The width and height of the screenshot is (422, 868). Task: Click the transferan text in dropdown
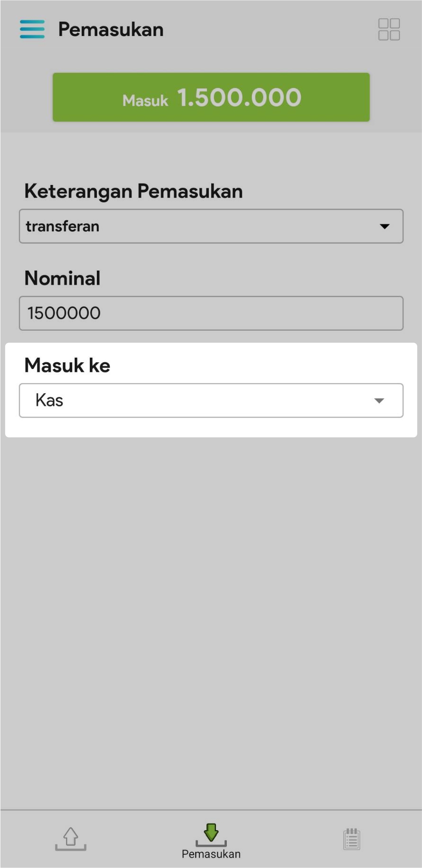pyautogui.click(x=62, y=227)
